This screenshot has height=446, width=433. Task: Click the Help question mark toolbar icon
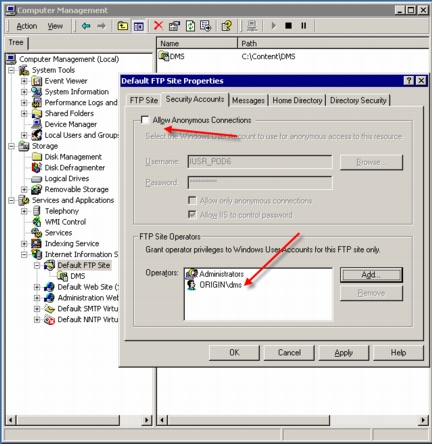tap(227, 26)
